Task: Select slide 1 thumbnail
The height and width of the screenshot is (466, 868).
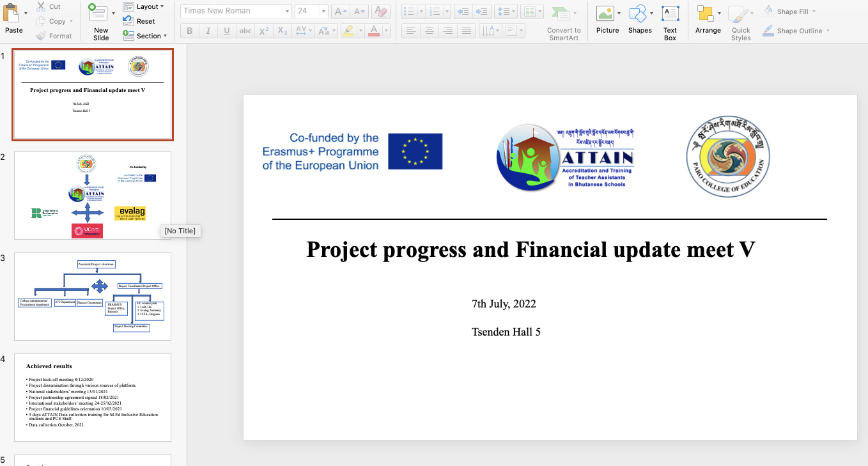Action: coord(93,94)
